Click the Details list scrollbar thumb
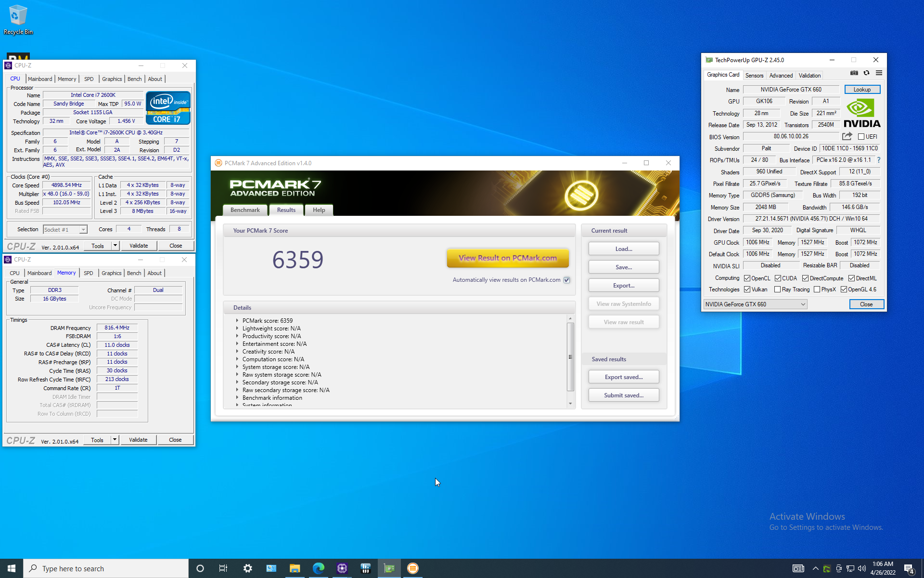924x578 pixels. (570, 357)
